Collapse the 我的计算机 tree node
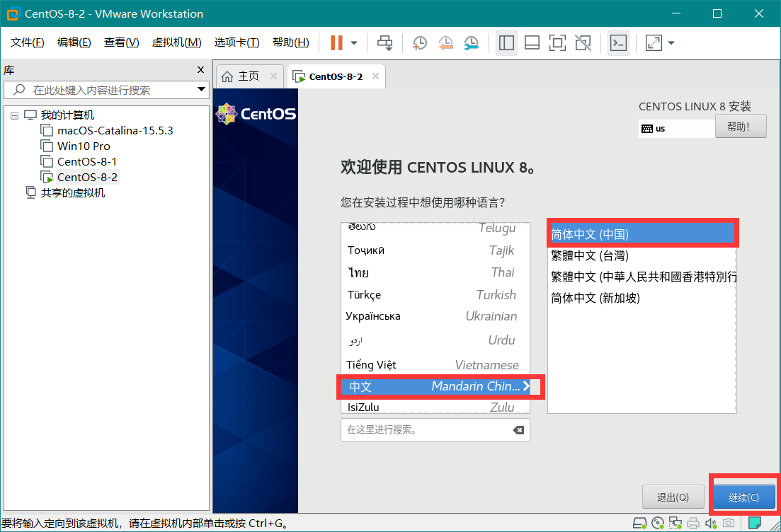The height and width of the screenshot is (532, 781). click(15, 115)
